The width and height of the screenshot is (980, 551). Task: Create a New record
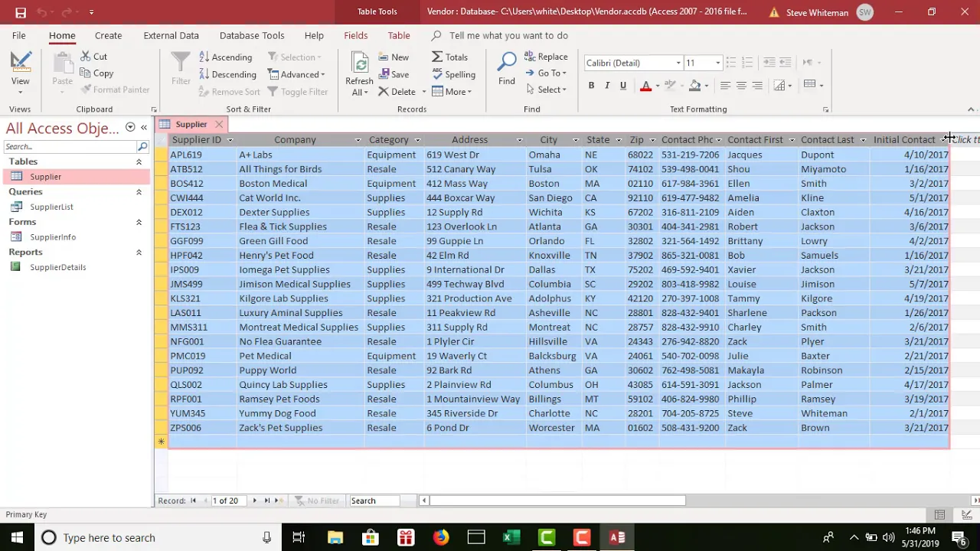click(x=394, y=57)
